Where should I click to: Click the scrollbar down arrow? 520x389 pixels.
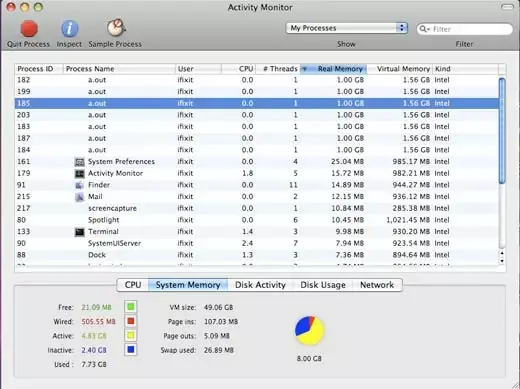click(502, 261)
